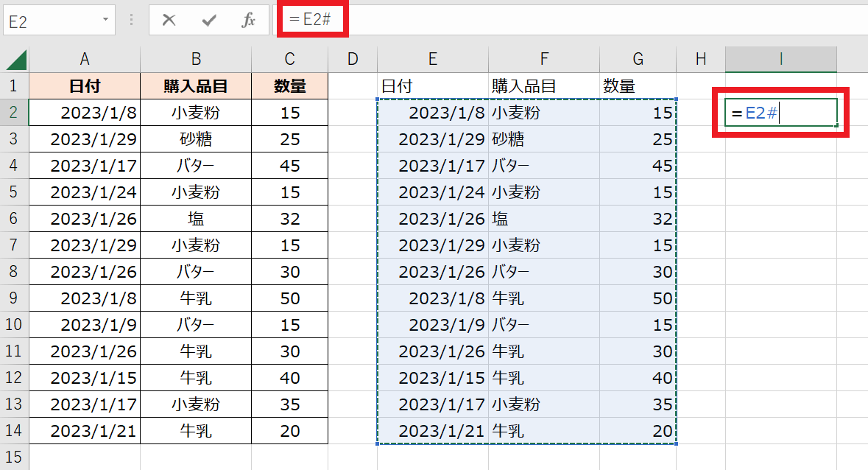Click the Enter checkmark formula button
The image size is (868, 470).
coord(209,21)
